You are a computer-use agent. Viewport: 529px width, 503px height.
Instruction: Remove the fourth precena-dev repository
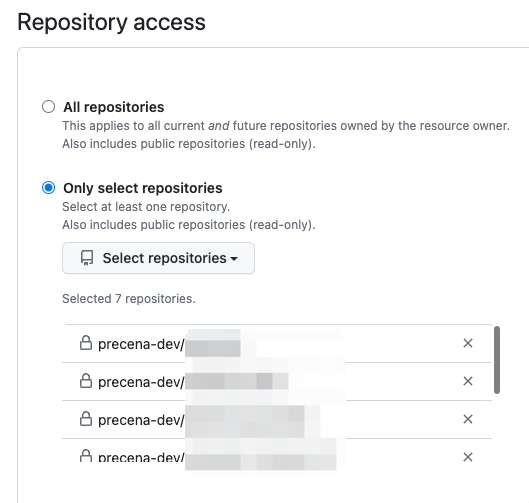[468, 457]
